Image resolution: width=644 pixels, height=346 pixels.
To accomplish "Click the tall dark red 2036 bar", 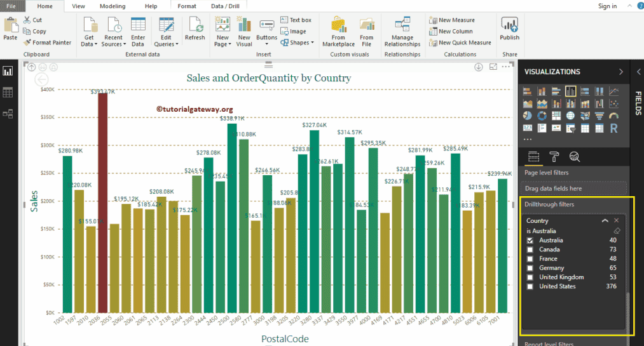I will pos(102,203).
